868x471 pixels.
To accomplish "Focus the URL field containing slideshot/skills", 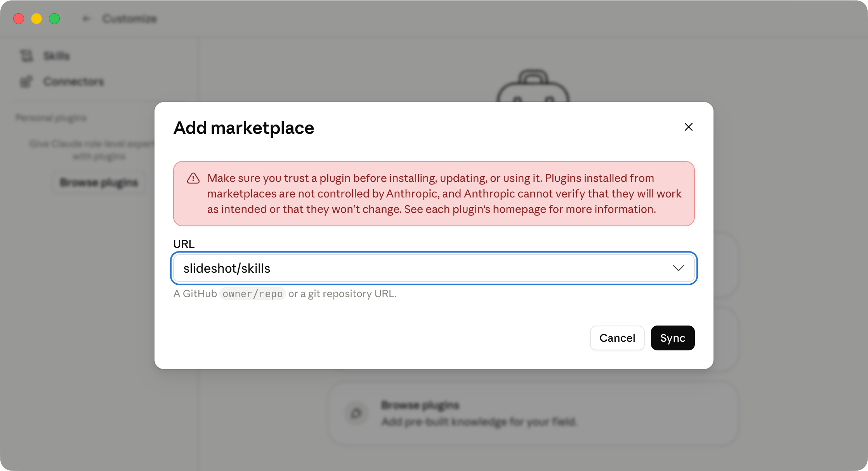I will 434,268.
